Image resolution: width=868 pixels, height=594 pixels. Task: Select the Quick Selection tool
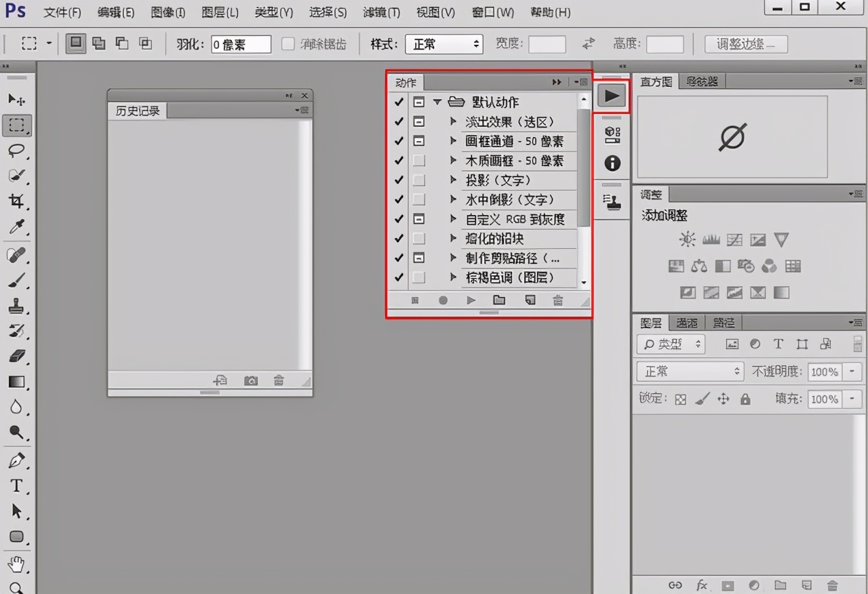click(x=17, y=176)
